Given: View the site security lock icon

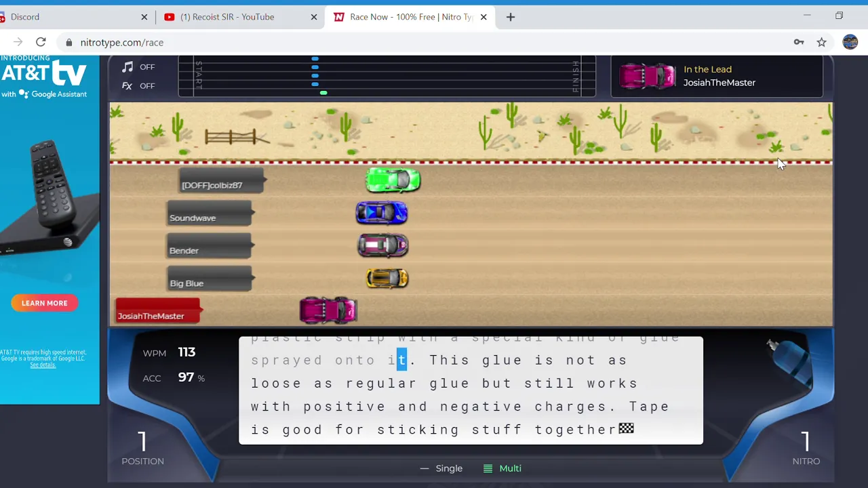Looking at the screenshot, I should point(68,42).
